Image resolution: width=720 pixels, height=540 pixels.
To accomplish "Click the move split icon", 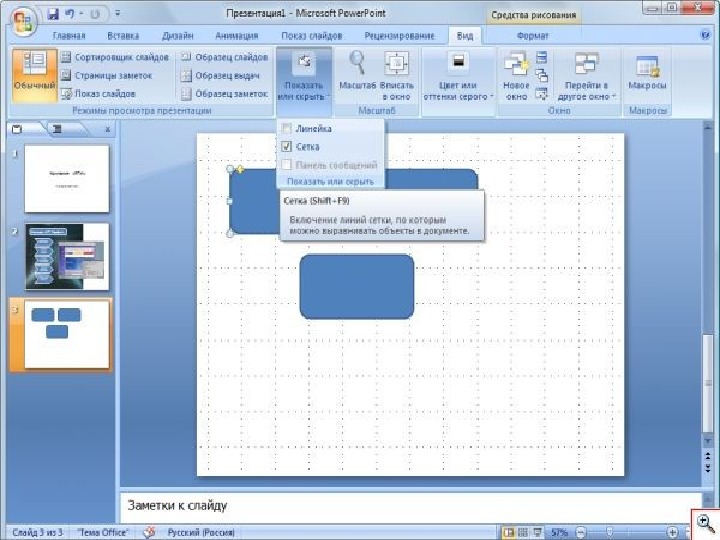I will click(542, 94).
